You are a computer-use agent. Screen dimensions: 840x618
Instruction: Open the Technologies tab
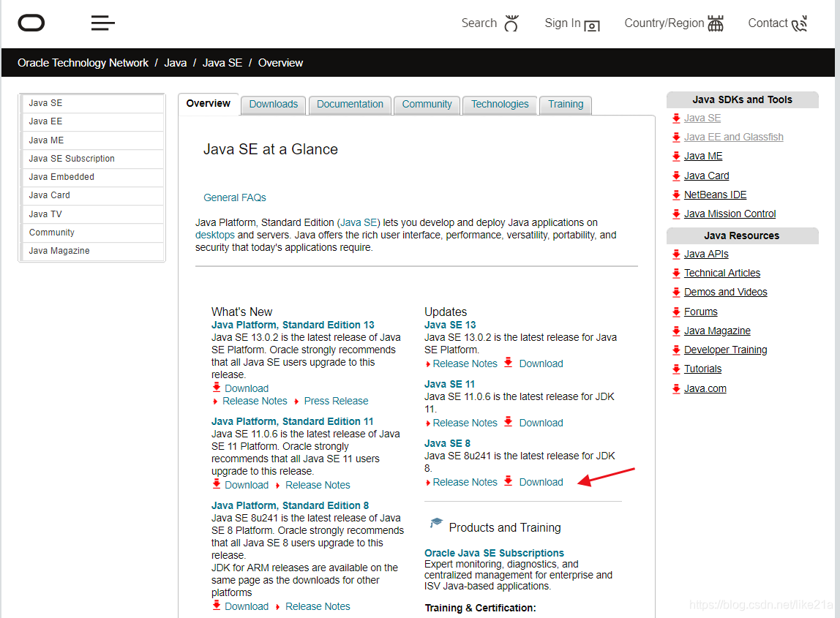[x=500, y=105]
